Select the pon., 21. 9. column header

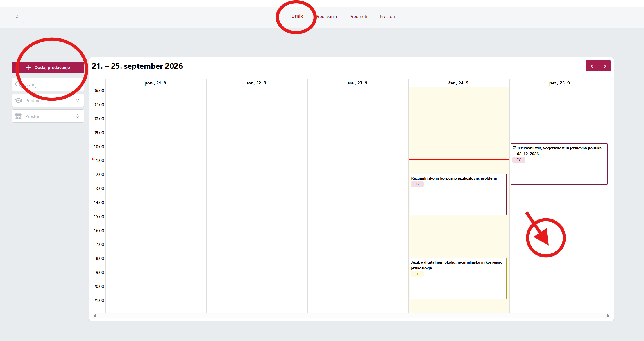click(x=156, y=83)
